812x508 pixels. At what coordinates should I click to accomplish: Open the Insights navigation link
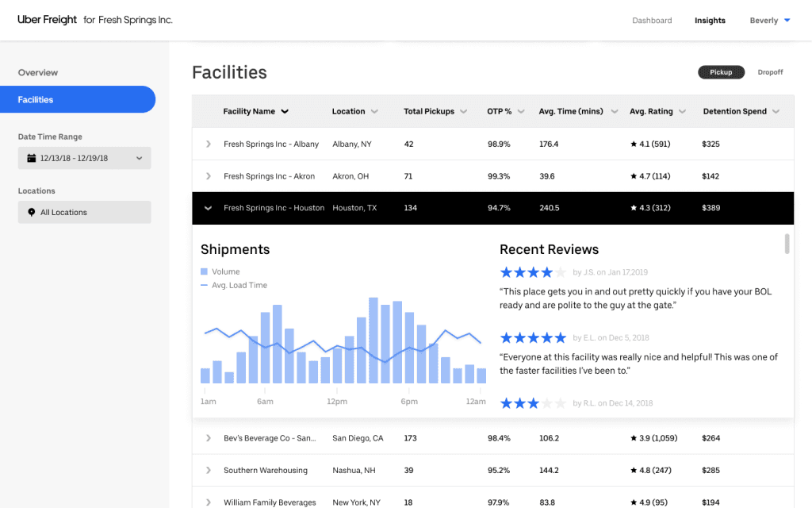710,21
